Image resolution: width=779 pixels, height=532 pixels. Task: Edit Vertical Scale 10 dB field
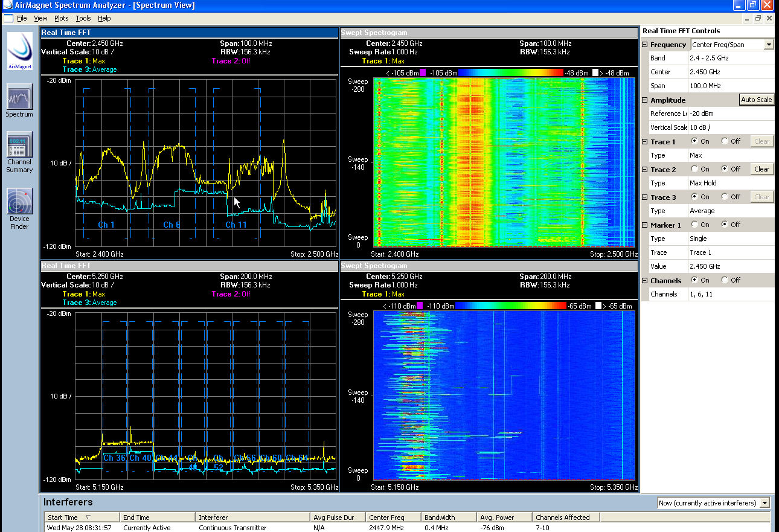coord(731,127)
